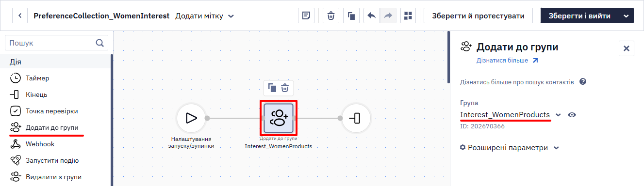Click the help question mark icon
This screenshot has width=644, height=186.
coord(583,82)
